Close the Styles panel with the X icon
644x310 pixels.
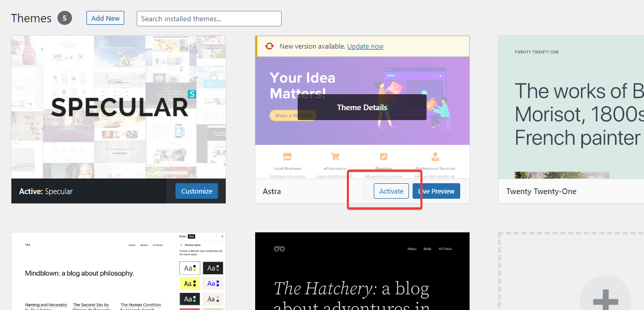click(x=222, y=236)
